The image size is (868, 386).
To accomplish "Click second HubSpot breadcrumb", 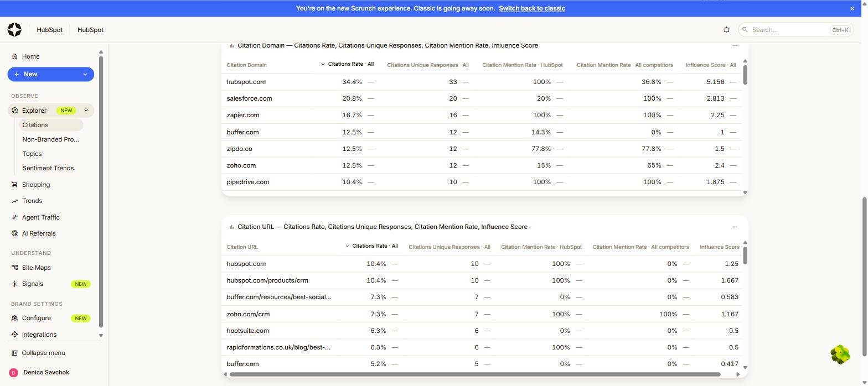I will (x=90, y=30).
